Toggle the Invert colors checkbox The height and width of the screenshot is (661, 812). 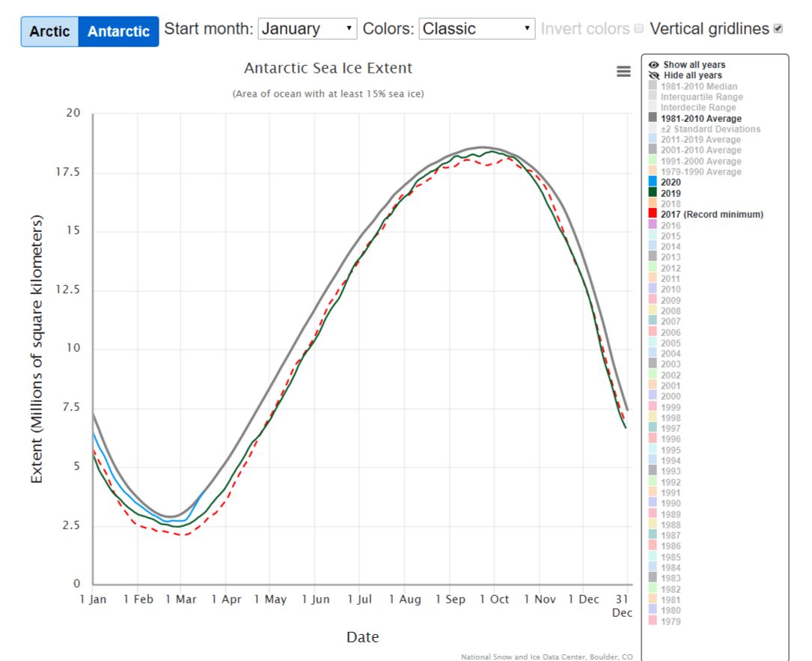(638, 28)
